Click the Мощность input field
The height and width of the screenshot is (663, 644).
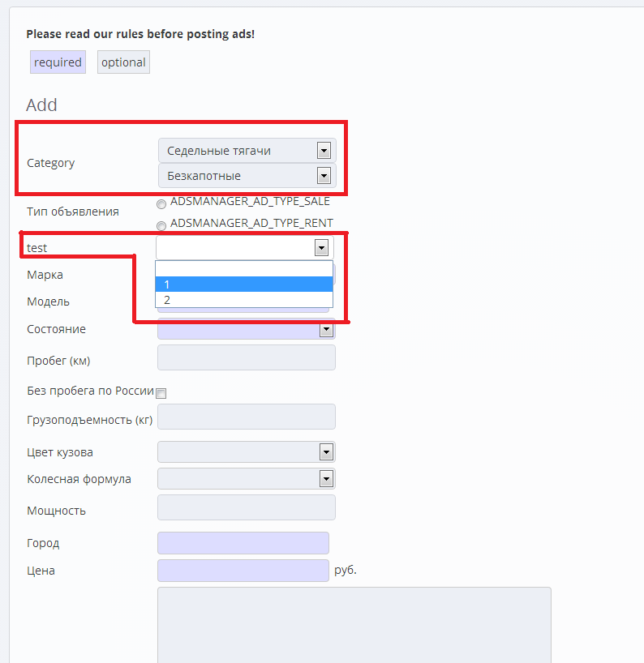pyautogui.click(x=246, y=507)
